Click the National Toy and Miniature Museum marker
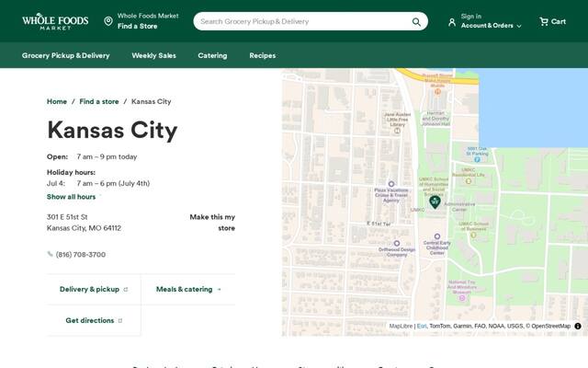 click(x=462, y=298)
